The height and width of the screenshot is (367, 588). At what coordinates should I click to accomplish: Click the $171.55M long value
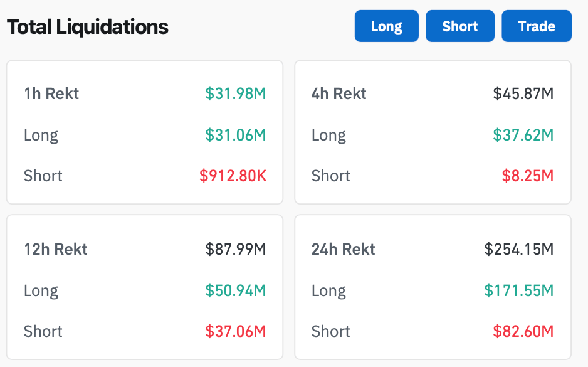point(519,290)
